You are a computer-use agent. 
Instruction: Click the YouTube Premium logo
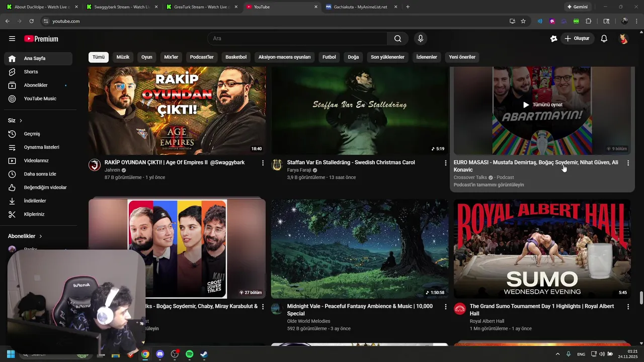(x=41, y=39)
